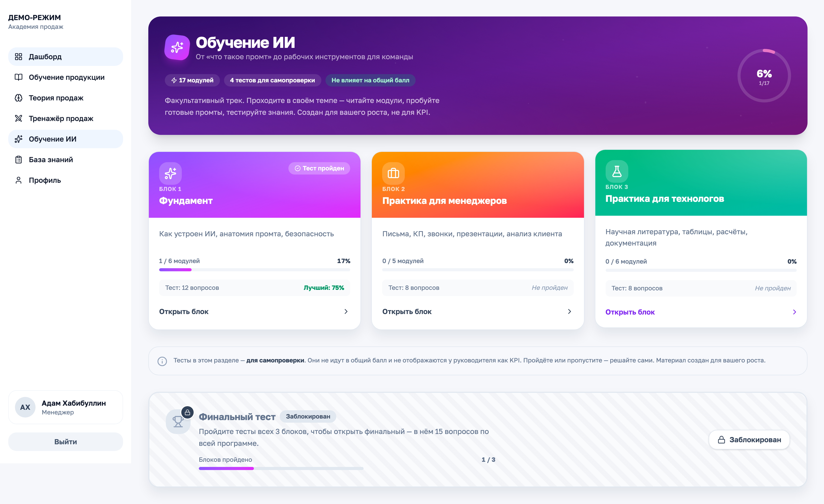Expand Практика для технологов via its chevron
Image resolution: width=824 pixels, height=504 pixels.
point(795,312)
